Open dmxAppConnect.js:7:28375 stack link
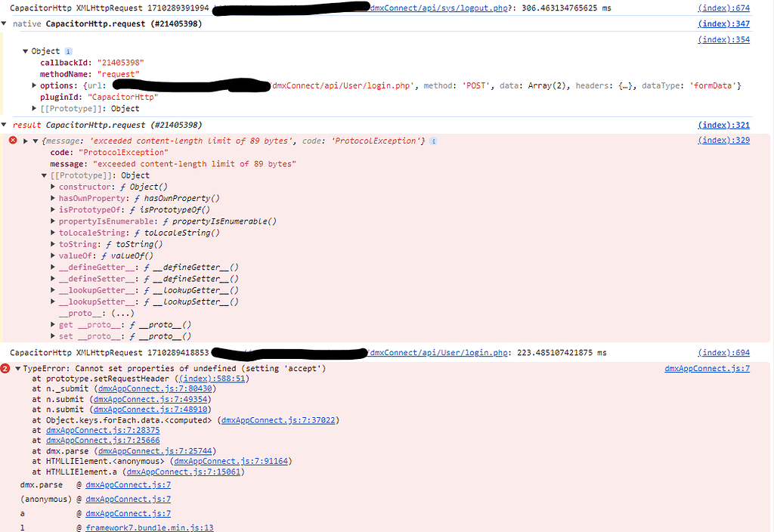 pos(103,430)
